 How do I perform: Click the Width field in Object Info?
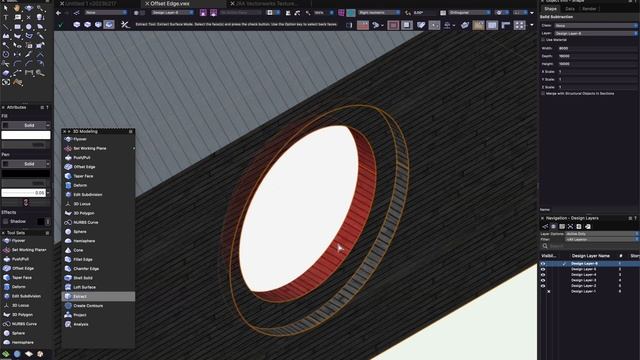coord(598,48)
